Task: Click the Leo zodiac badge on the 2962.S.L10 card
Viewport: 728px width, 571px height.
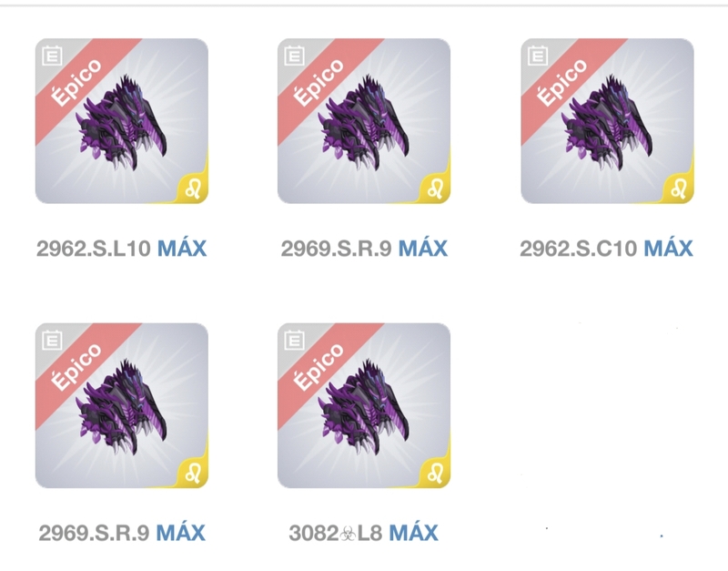Action: point(193,189)
